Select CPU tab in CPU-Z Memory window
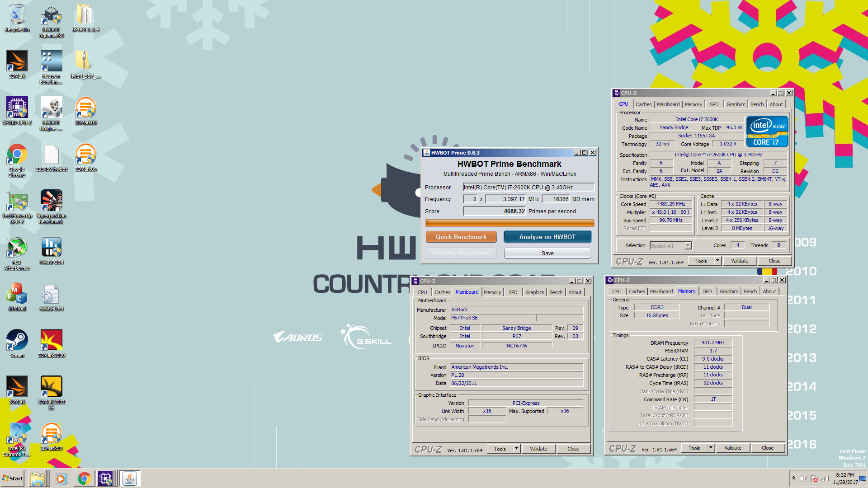 (617, 291)
